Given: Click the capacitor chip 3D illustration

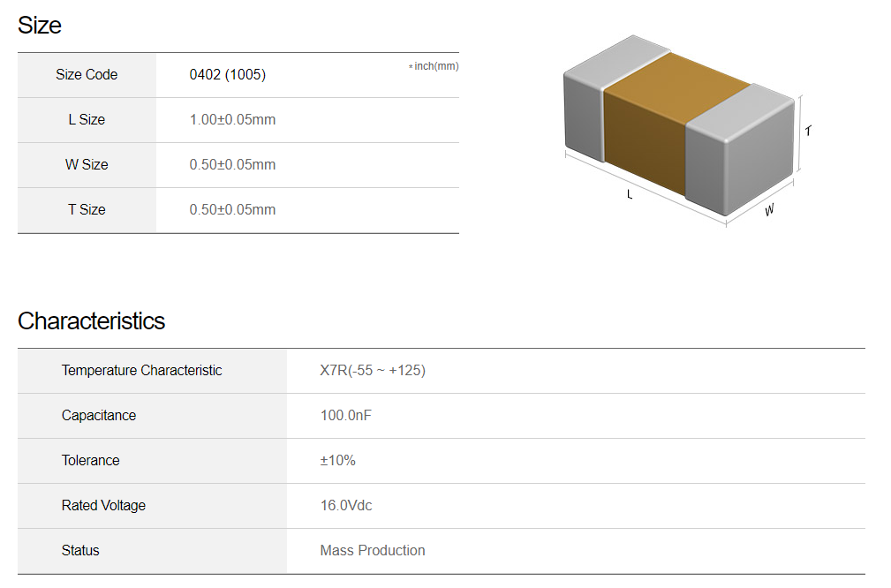Looking at the screenshot, I should point(679,125).
